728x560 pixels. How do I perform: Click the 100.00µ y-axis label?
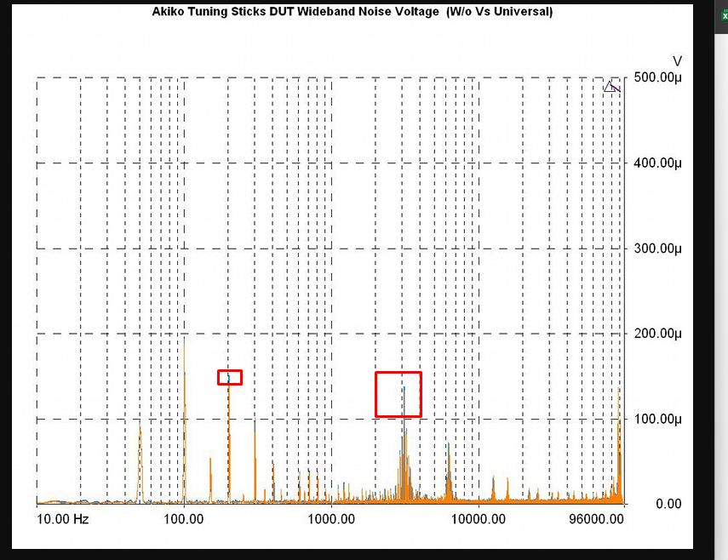coord(657,419)
